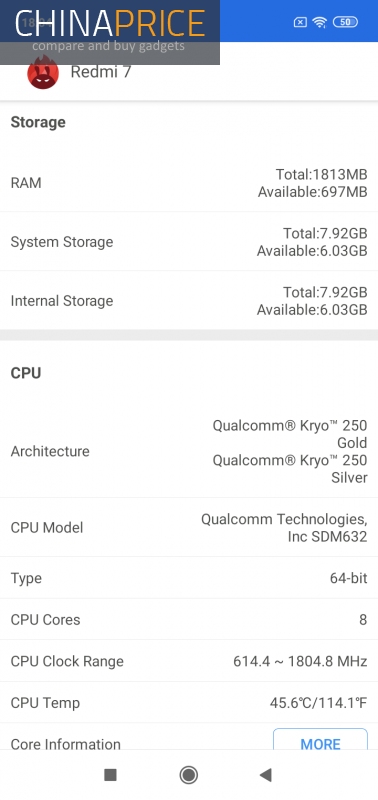Tap the CPU Cores row
378x800 pixels.
coord(189,619)
